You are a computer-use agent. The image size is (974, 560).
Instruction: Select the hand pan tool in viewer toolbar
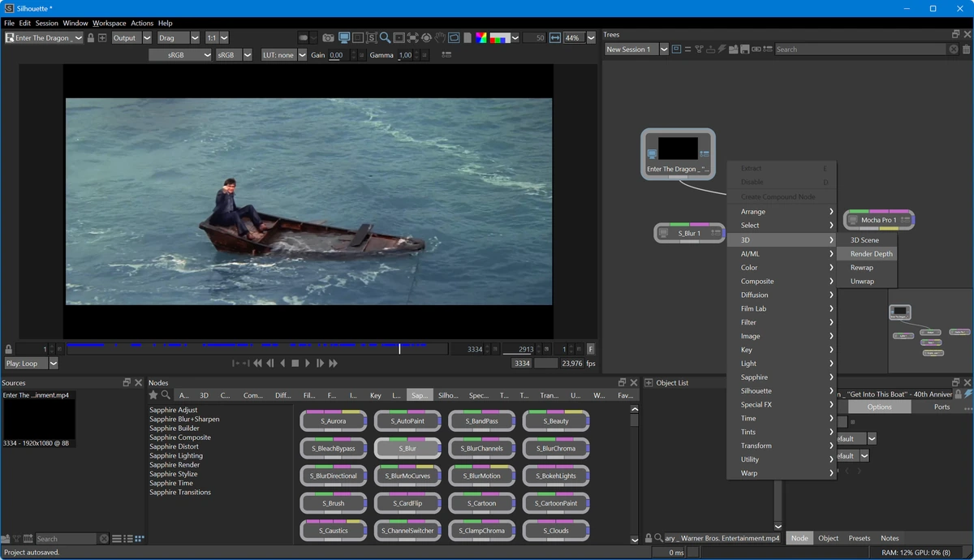[440, 37]
